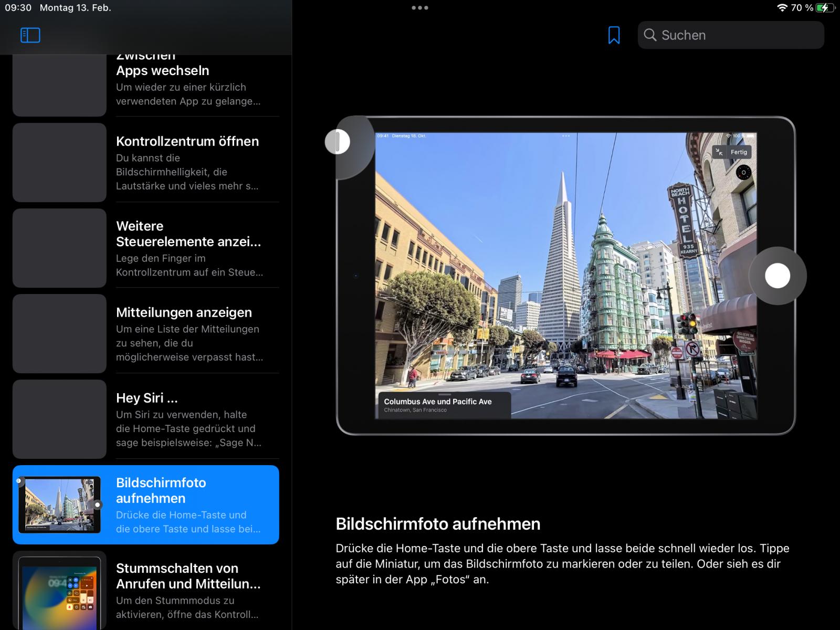Click the description paragraph about Home-Taste
This screenshot has width=840, height=630.
tap(563, 564)
